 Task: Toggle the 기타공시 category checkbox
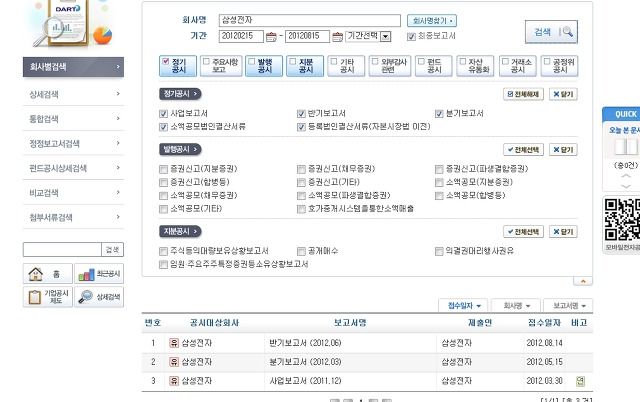click(333, 61)
